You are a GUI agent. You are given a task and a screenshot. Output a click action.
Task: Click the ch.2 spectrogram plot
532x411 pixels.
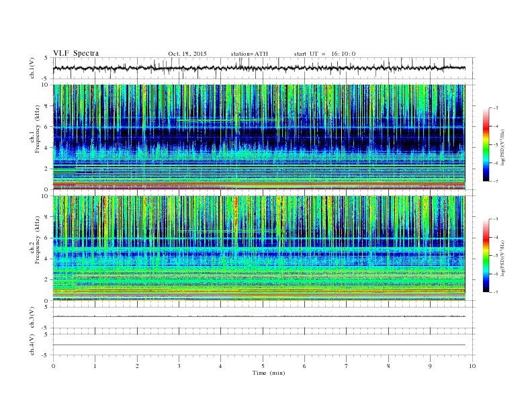pos(259,248)
